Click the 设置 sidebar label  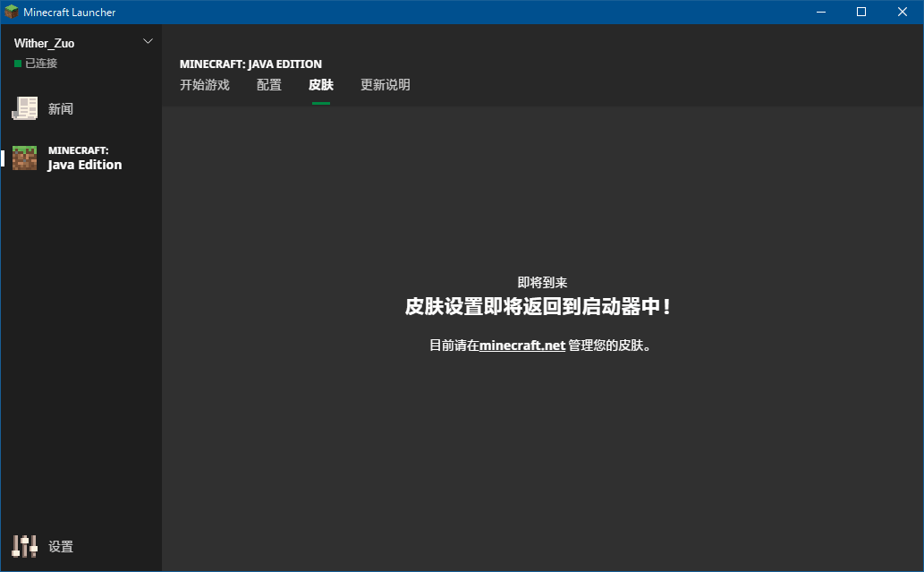[x=61, y=547]
